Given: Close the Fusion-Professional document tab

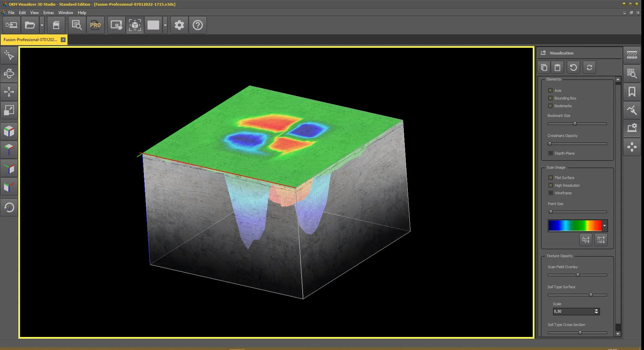Looking at the screenshot, I should click(63, 40).
